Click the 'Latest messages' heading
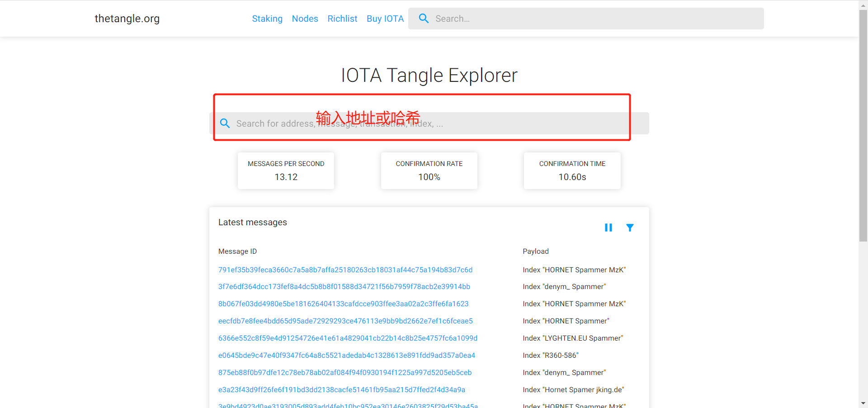Screen dimensions: 868x408 [x=253, y=222]
